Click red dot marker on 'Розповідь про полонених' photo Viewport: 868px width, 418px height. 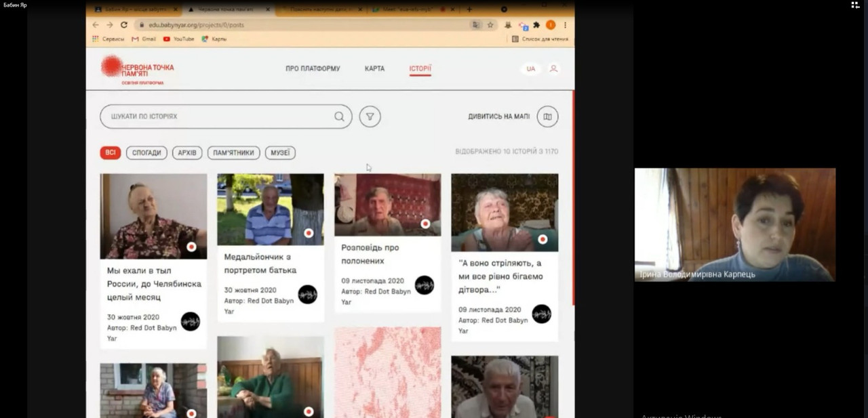pos(425,224)
